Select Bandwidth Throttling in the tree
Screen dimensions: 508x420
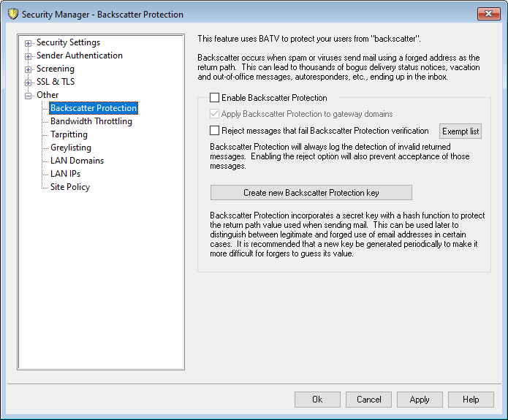91,121
